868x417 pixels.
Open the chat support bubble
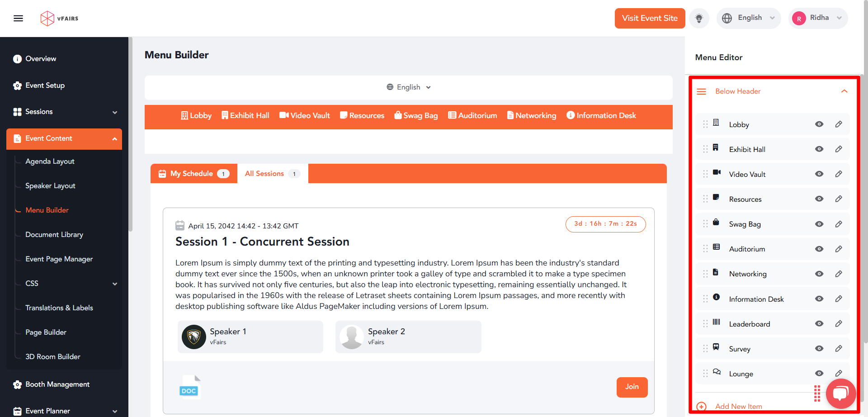click(x=841, y=393)
